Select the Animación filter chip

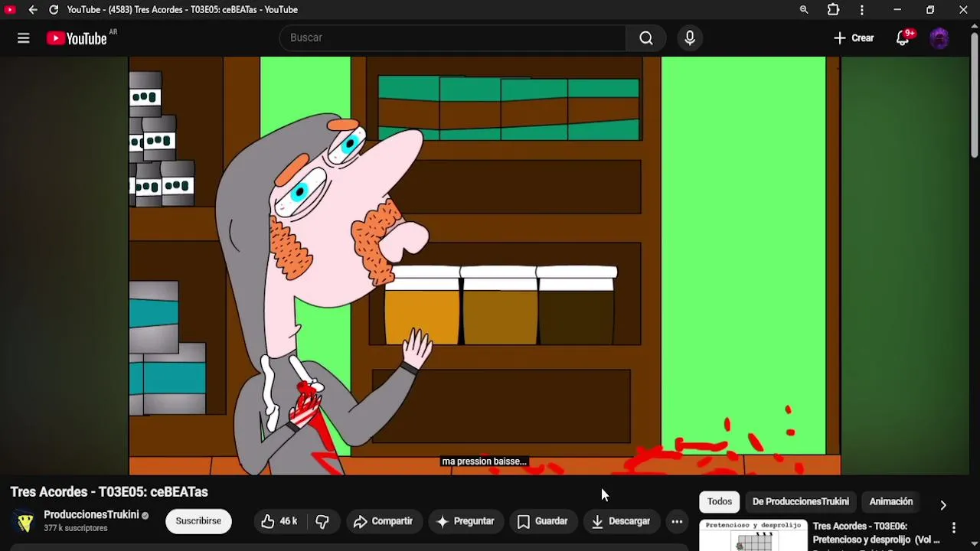[x=891, y=502]
